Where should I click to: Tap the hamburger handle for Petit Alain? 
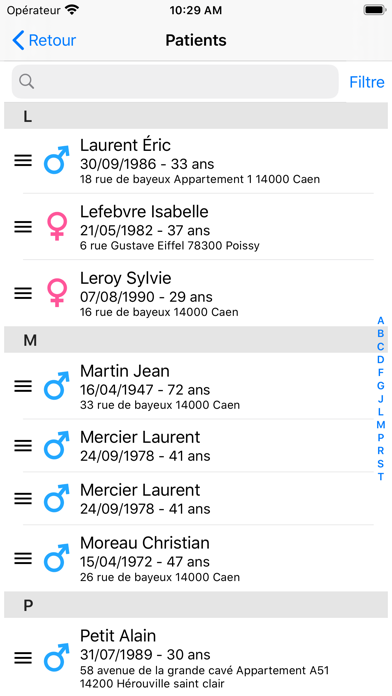[x=23, y=658]
